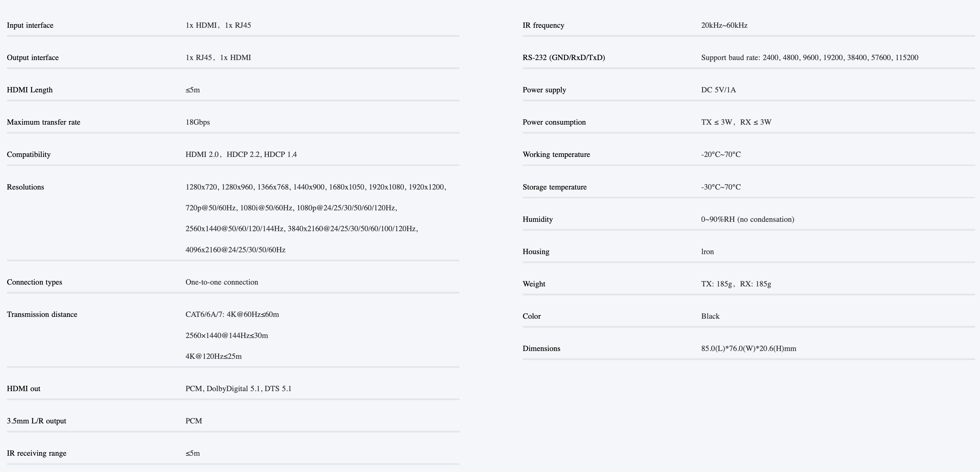
Task: Select the DC 5V/1A power supply value
Action: click(719, 90)
